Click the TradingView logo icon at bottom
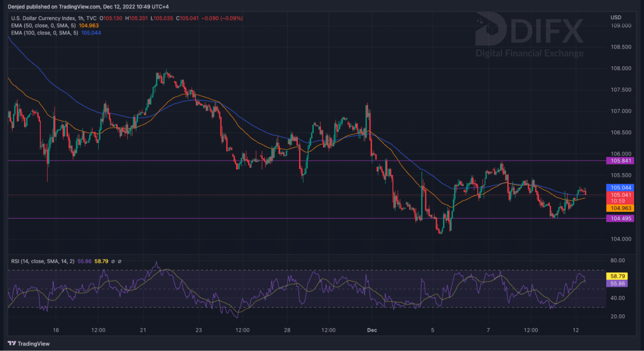Image resolution: width=644 pixels, height=351 pixels. pyautogui.click(x=12, y=343)
